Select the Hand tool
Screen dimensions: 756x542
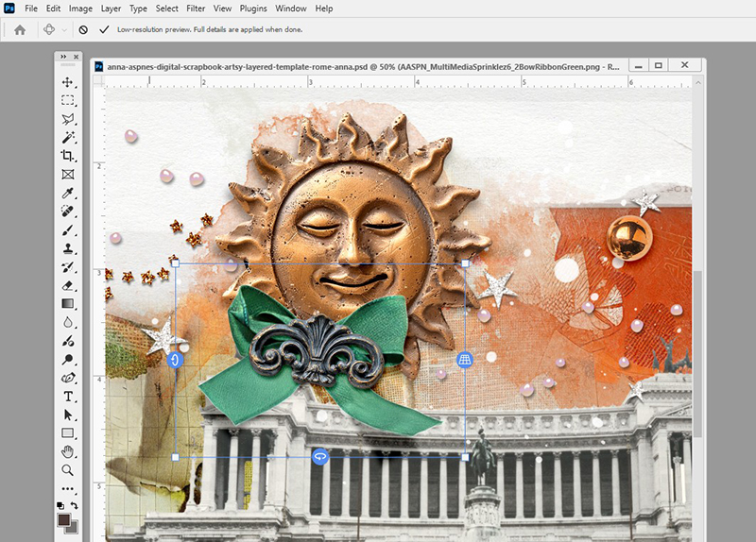pos(67,452)
